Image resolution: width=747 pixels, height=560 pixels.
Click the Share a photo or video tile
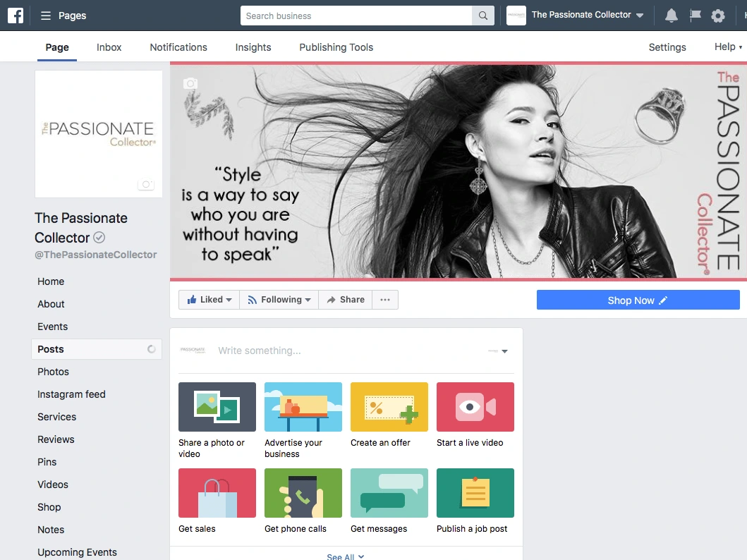point(217,407)
